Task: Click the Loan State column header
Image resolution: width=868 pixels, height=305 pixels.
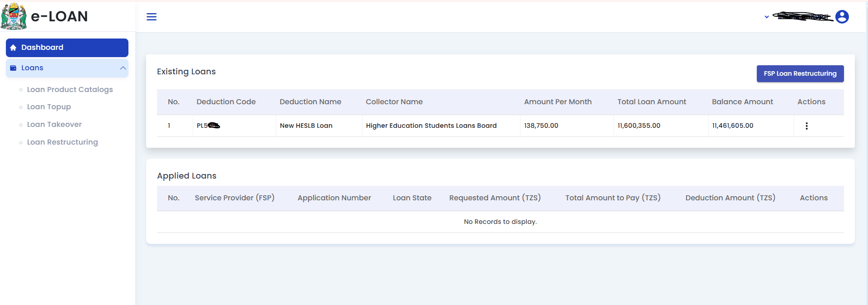Action: pos(412,198)
